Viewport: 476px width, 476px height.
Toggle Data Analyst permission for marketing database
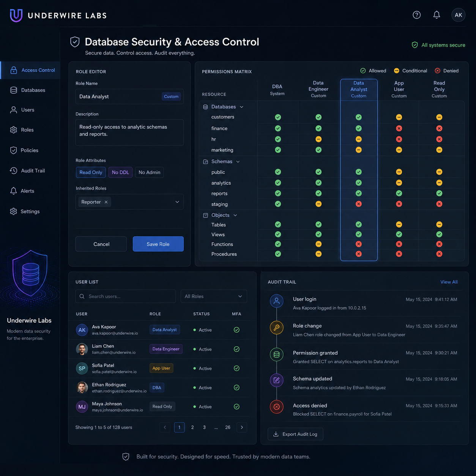pyautogui.click(x=359, y=150)
